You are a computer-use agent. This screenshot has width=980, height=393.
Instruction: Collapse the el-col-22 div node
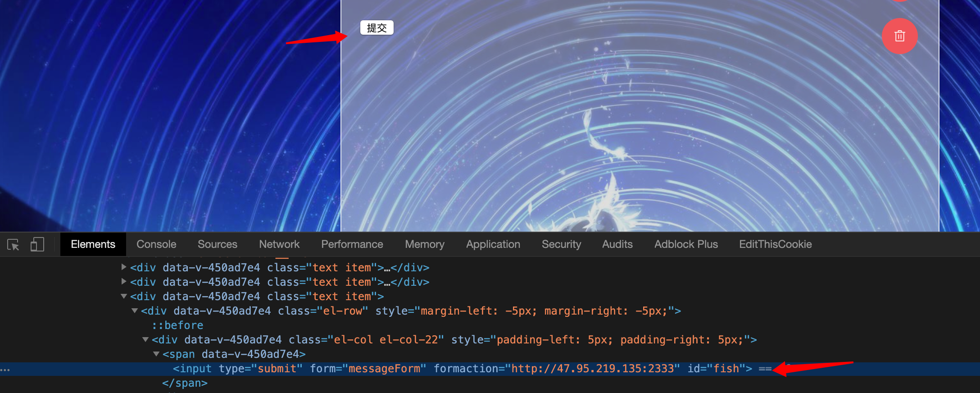(x=145, y=339)
